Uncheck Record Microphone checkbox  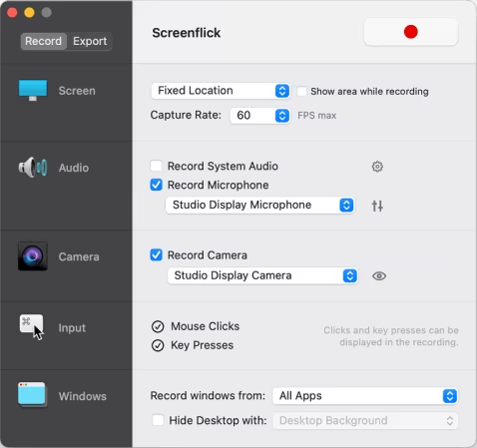click(156, 185)
